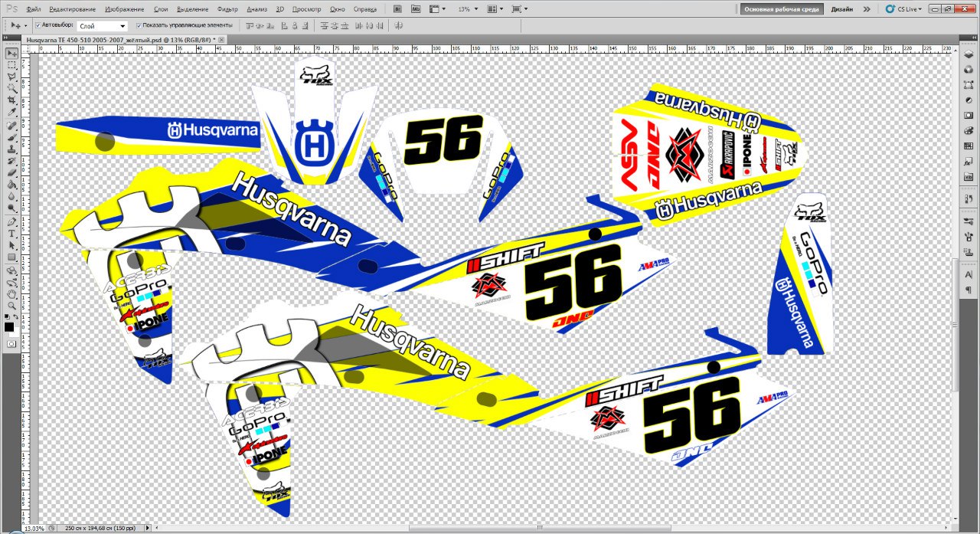Show more workspaces with double chevron

[867, 9]
